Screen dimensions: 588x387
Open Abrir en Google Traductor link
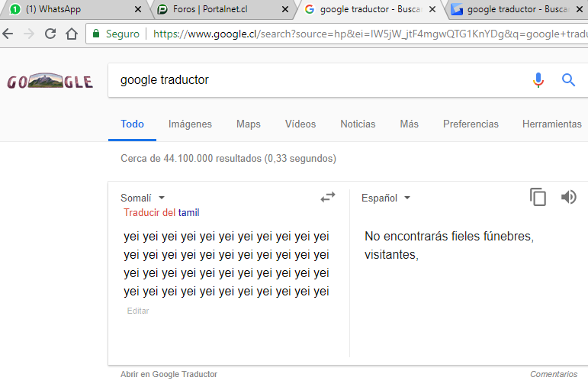coord(169,374)
